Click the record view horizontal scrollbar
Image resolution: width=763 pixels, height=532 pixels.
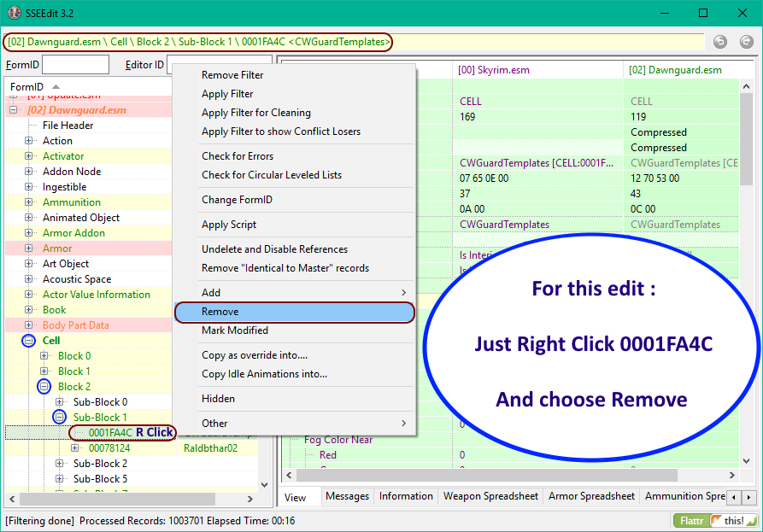[x=487, y=475]
